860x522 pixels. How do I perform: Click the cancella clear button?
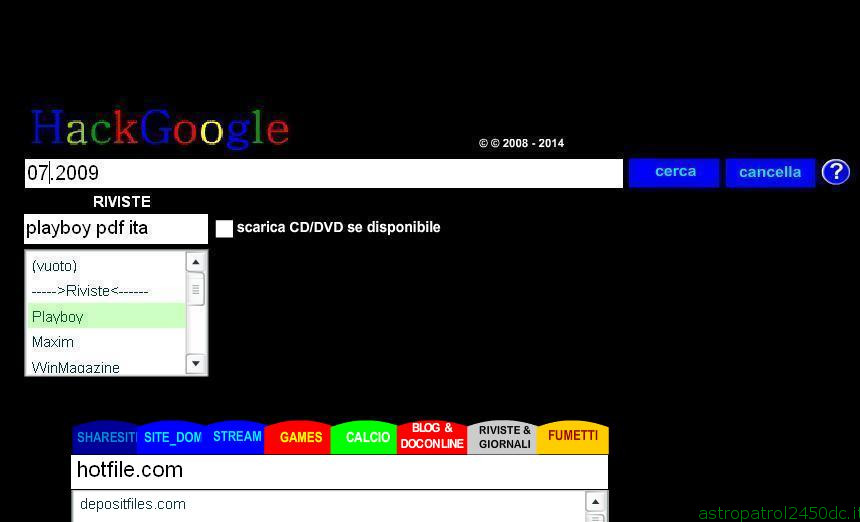[770, 173]
